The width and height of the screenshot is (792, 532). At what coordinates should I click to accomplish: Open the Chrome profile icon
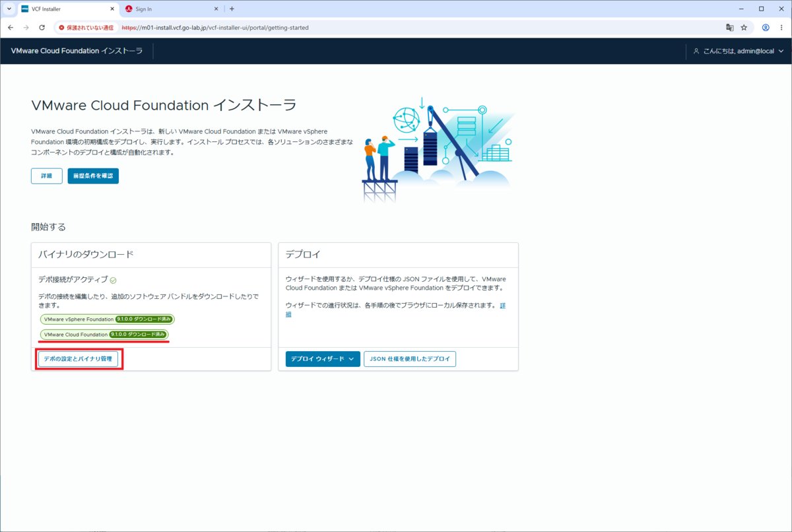point(766,28)
